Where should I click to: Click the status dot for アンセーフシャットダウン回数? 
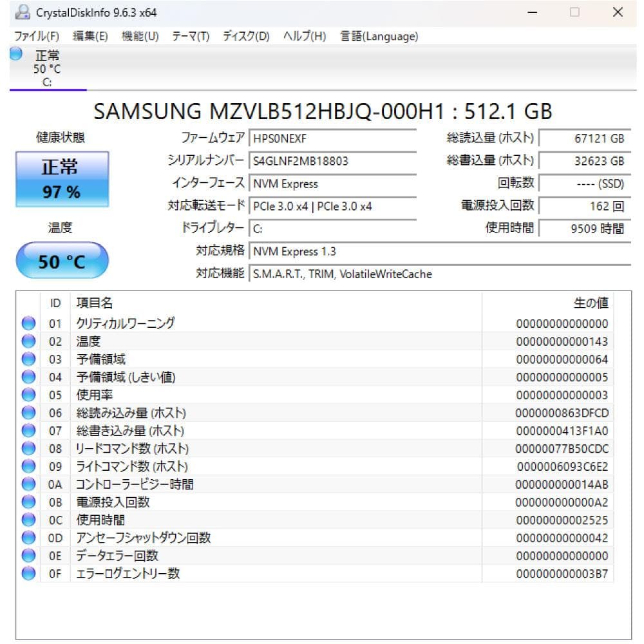(28, 538)
